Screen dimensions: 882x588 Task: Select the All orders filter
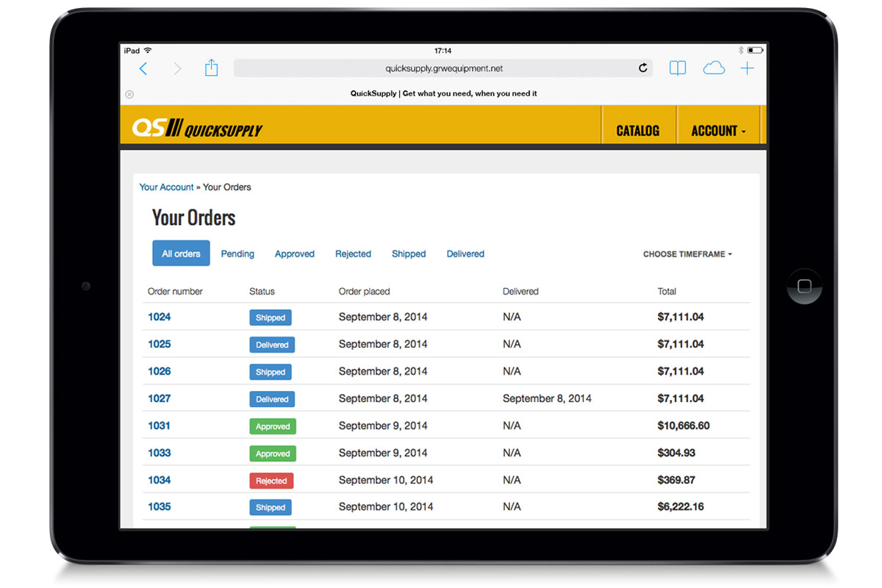(181, 253)
